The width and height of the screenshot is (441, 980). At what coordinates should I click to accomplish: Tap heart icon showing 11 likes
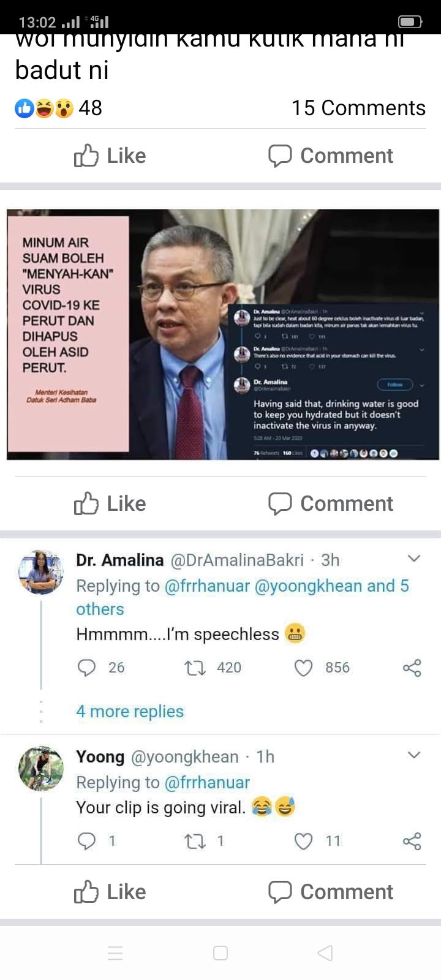304,841
